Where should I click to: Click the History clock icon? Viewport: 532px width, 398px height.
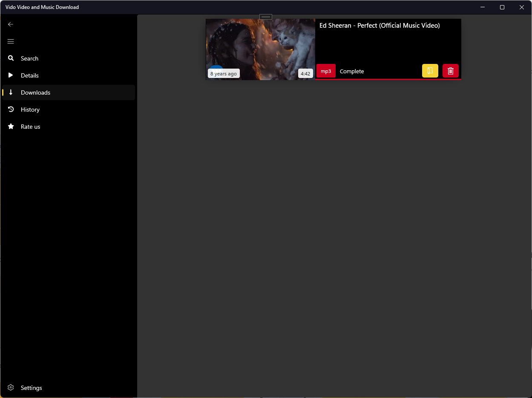11,110
